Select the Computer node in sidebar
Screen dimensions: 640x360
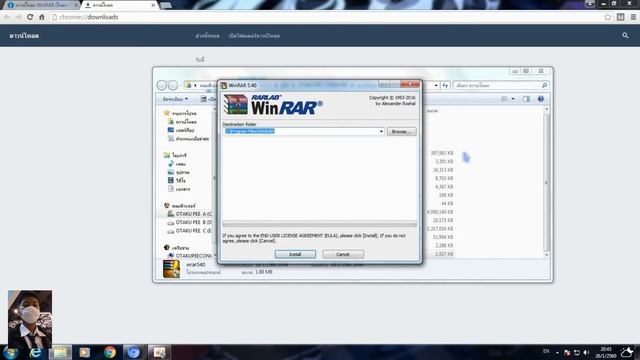pos(180,206)
